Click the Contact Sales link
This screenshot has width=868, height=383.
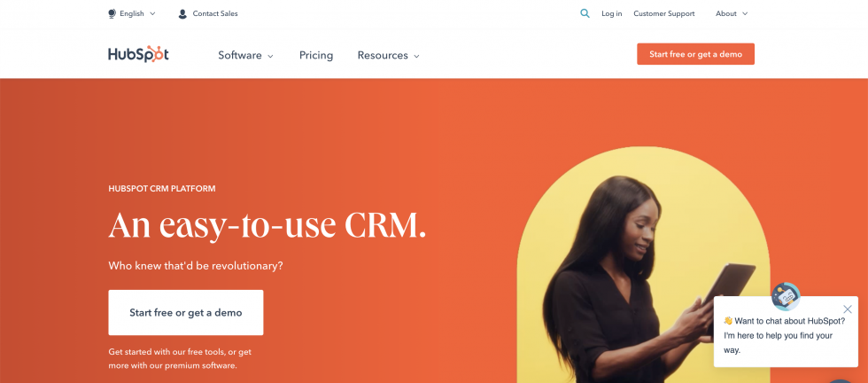coord(214,14)
